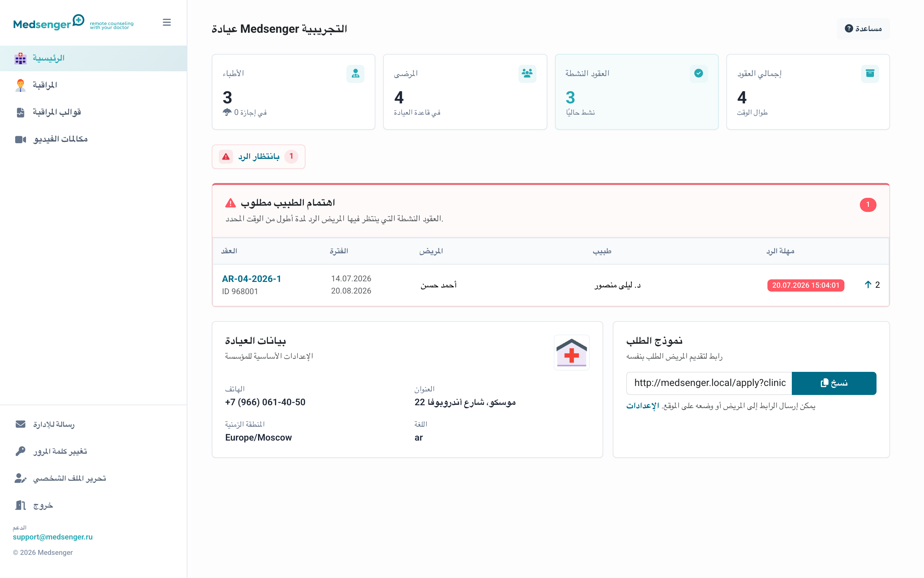Click red deadline badge 20.07.2026 15:04:01

[806, 285]
